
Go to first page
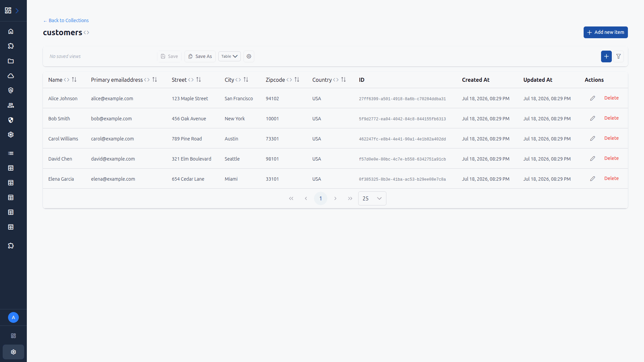pos(291,198)
